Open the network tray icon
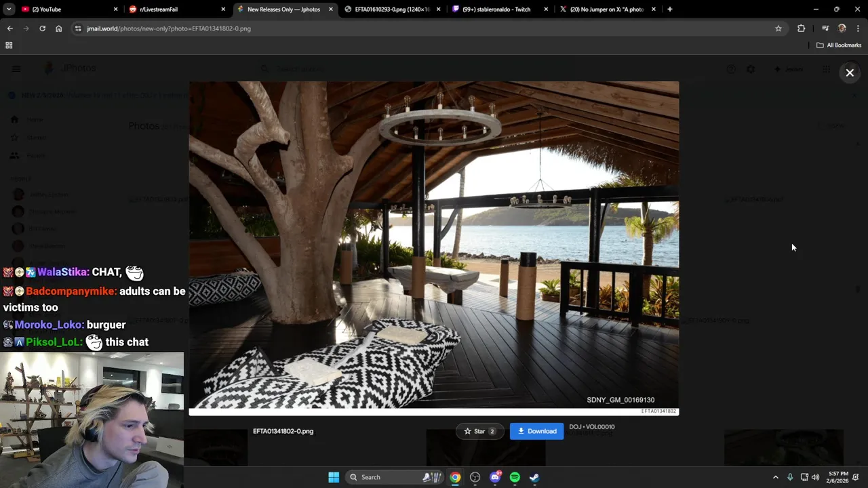868x488 pixels. tap(804, 477)
